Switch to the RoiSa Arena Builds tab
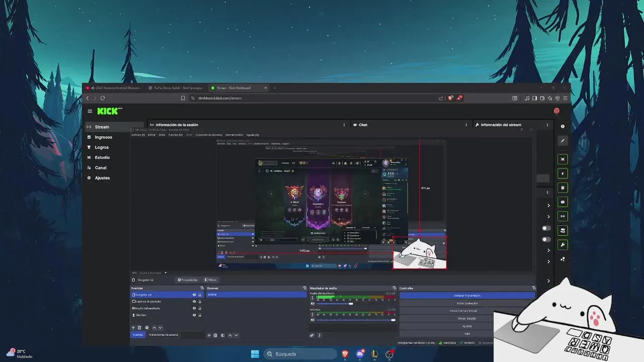This screenshot has width=644, height=362. coord(177,88)
